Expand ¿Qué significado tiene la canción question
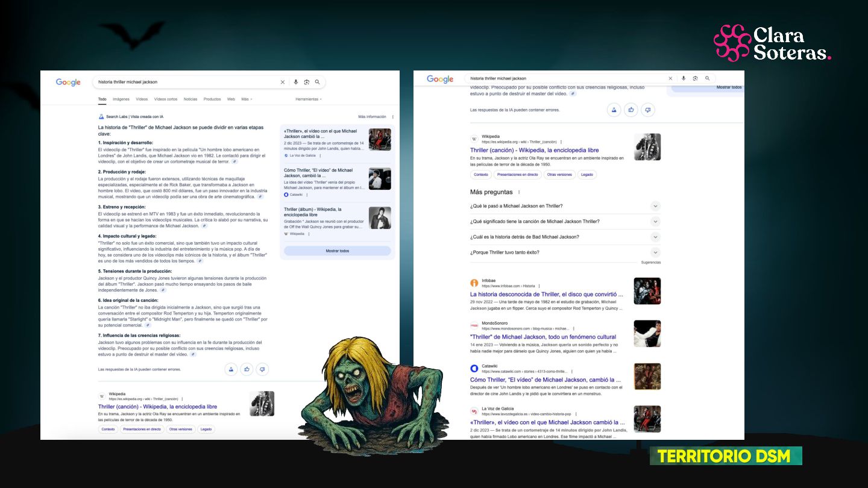The image size is (868, 488). tap(565, 221)
